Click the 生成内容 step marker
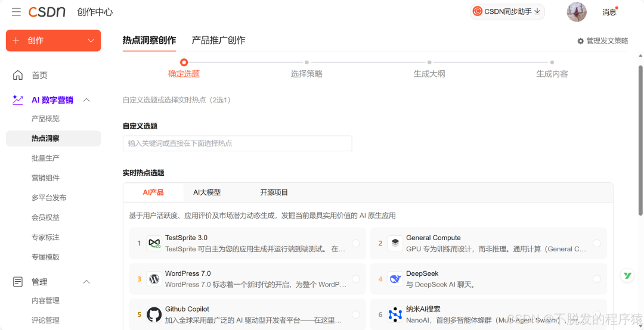The width and height of the screenshot is (644, 330). point(552,63)
